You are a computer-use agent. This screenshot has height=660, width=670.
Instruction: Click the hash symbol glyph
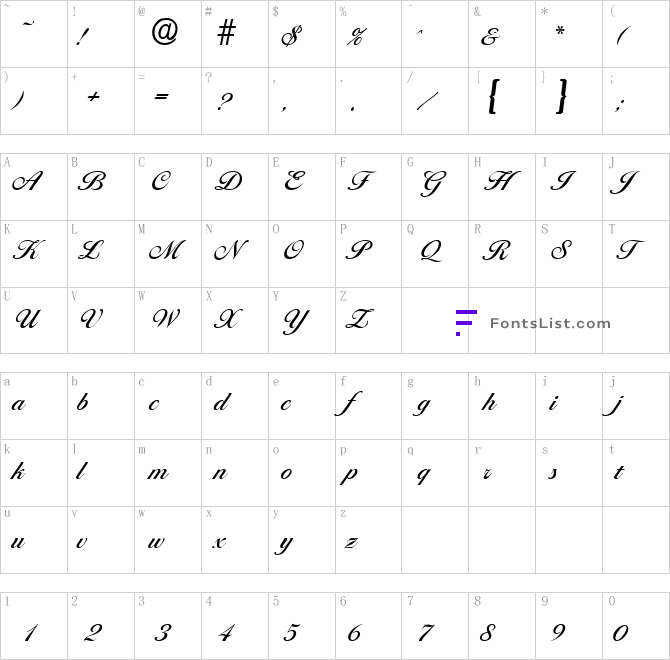(226, 32)
